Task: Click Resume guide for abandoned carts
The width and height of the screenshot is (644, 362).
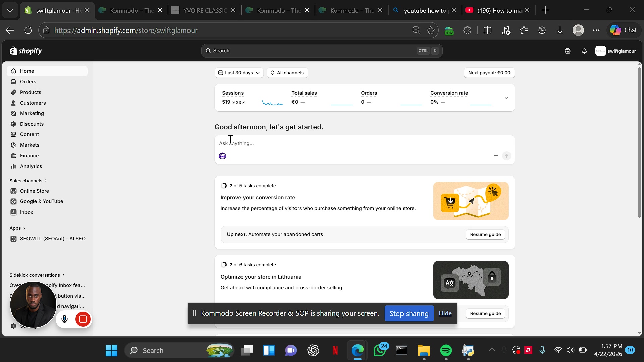Action: [x=485, y=235]
